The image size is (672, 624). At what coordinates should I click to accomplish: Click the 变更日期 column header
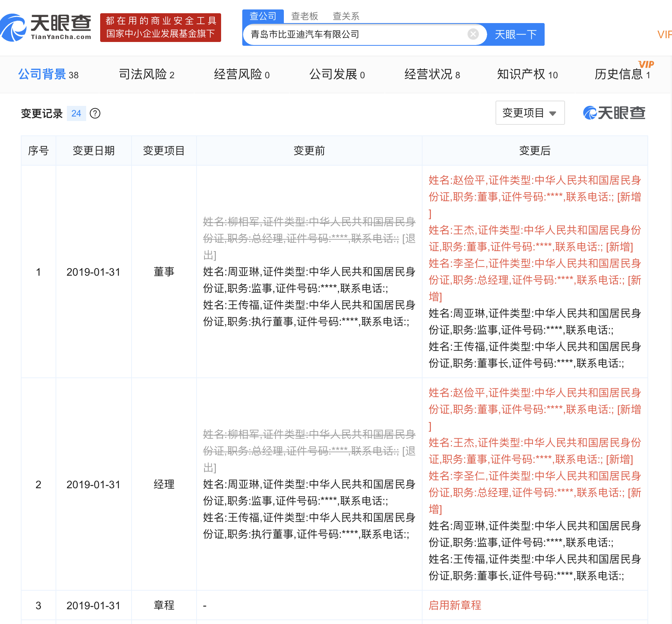(94, 151)
